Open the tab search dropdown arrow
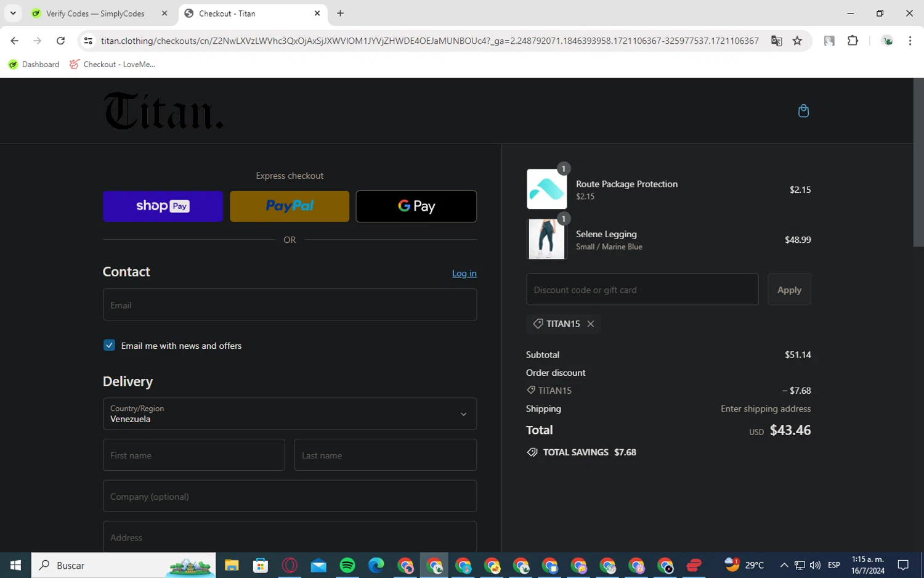Viewport: 924px width, 578px height. click(13, 13)
